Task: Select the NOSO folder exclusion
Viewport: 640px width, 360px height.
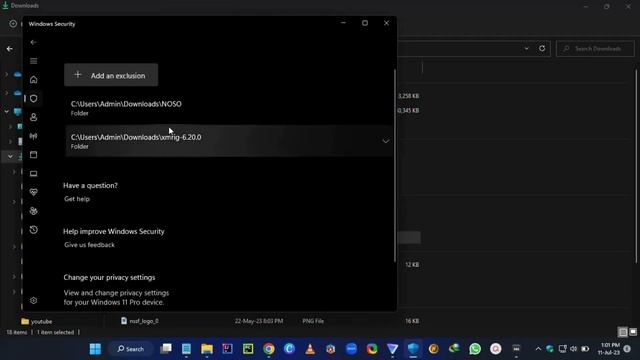Action: 229,108
